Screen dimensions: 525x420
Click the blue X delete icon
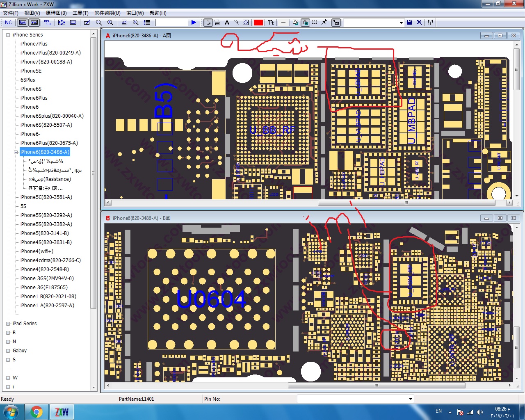pos(419,23)
